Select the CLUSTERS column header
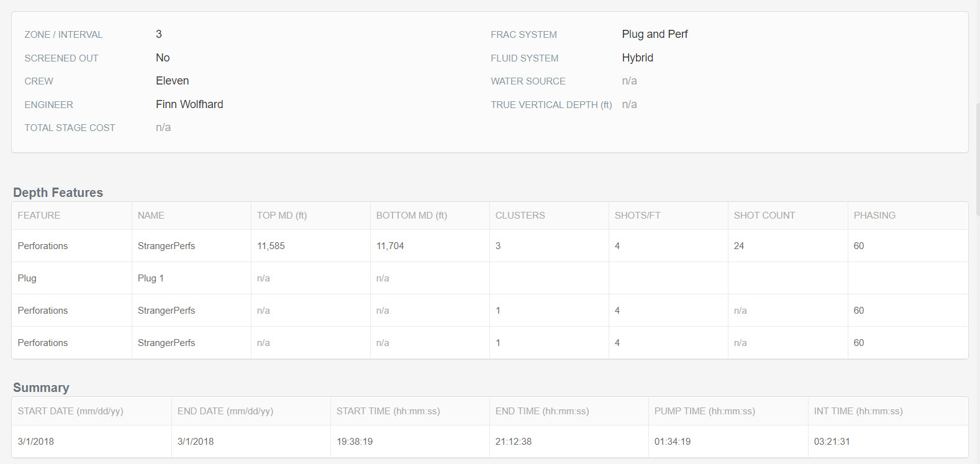Screen dimensions: 980x464 point(520,216)
